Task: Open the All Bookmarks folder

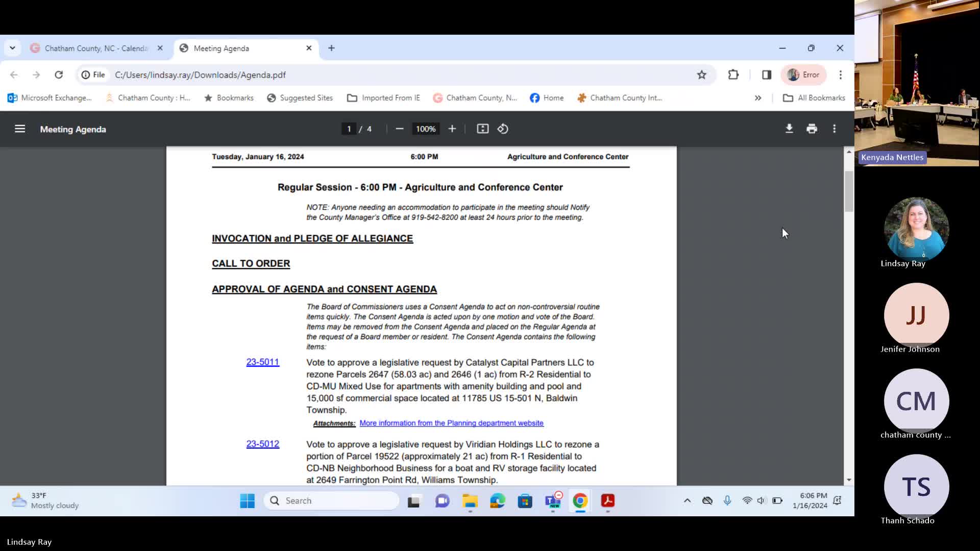Action: (814, 98)
